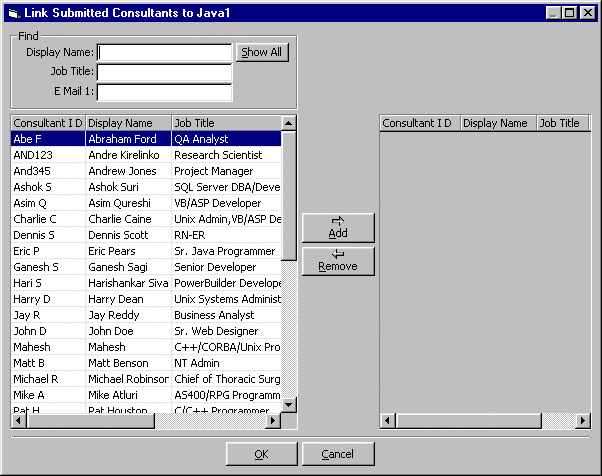
Task: Select the Abe F consultant row
Action: 146,139
